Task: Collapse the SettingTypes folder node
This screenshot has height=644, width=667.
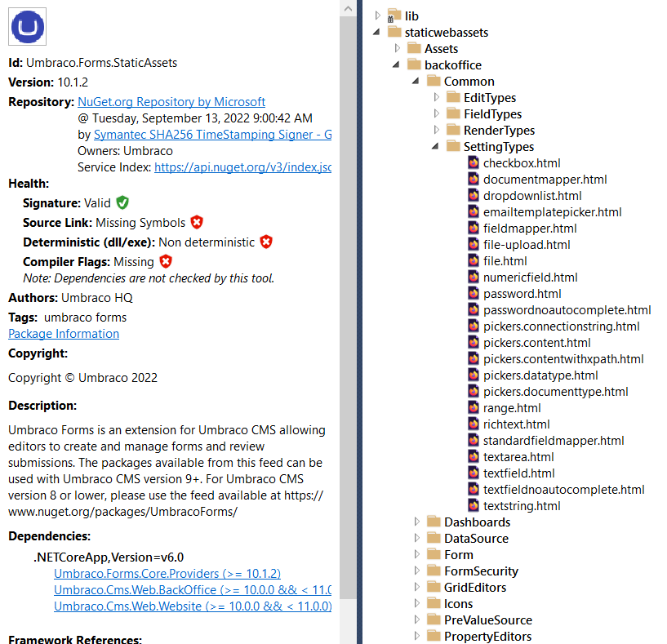Action: coord(436,146)
